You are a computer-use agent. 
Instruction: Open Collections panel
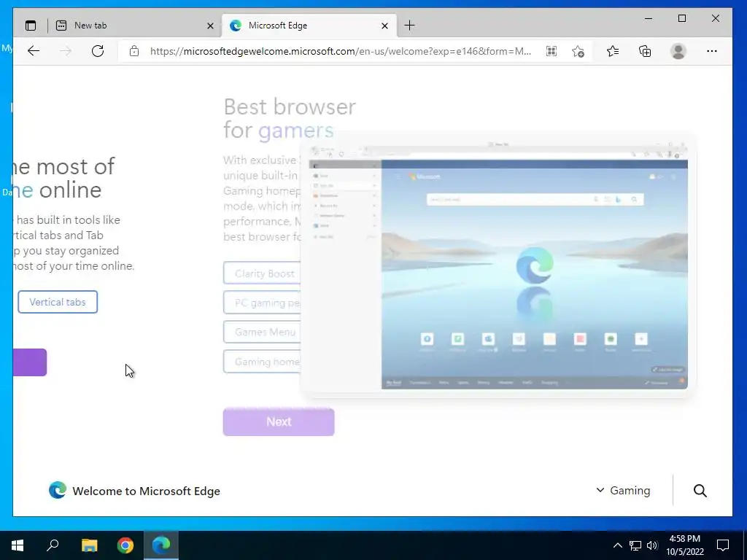pos(645,51)
